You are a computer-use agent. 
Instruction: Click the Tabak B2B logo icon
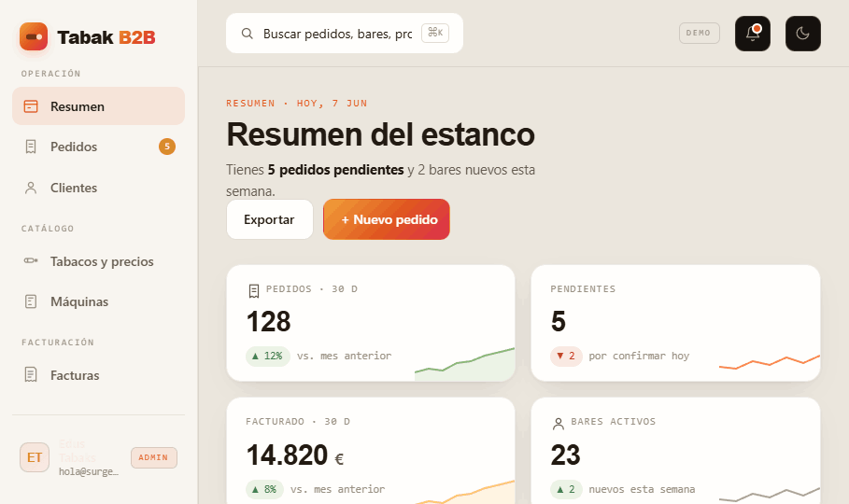[x=34, y=36]
